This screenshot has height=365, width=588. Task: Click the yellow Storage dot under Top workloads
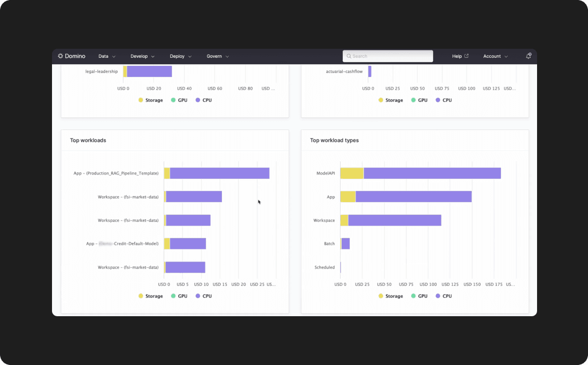pos(141,296)
